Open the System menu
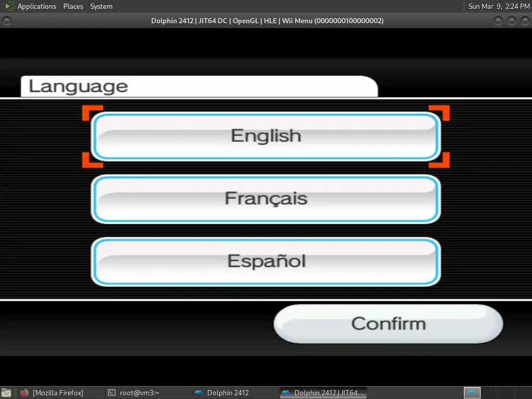 pyautogui.click(x=101, y=6)
